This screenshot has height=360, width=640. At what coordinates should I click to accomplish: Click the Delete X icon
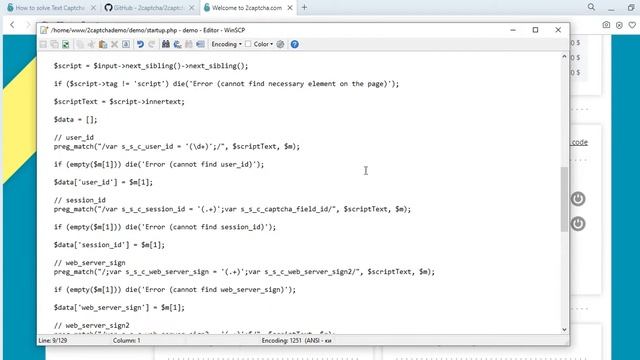[115, 44]
